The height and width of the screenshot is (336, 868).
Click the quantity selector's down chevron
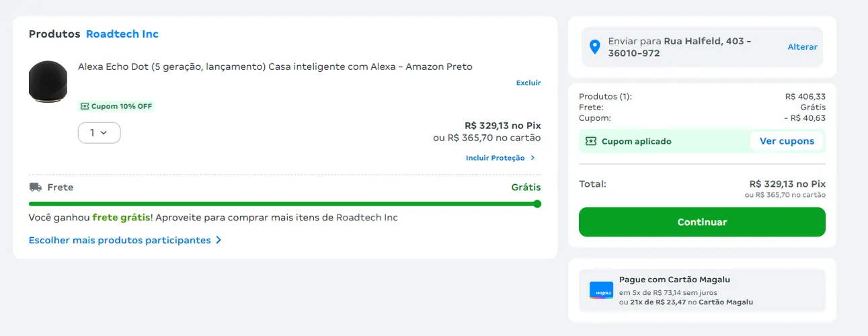click(104, 133)
